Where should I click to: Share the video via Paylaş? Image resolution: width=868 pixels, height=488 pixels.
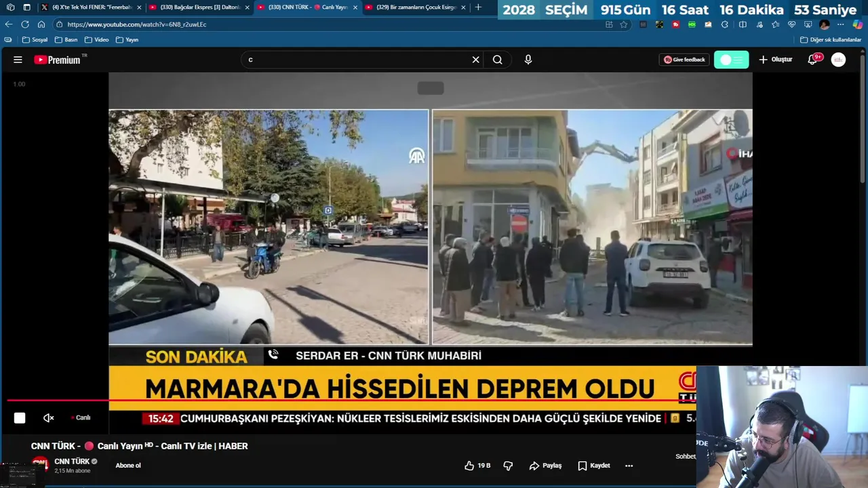pos(545,466)
